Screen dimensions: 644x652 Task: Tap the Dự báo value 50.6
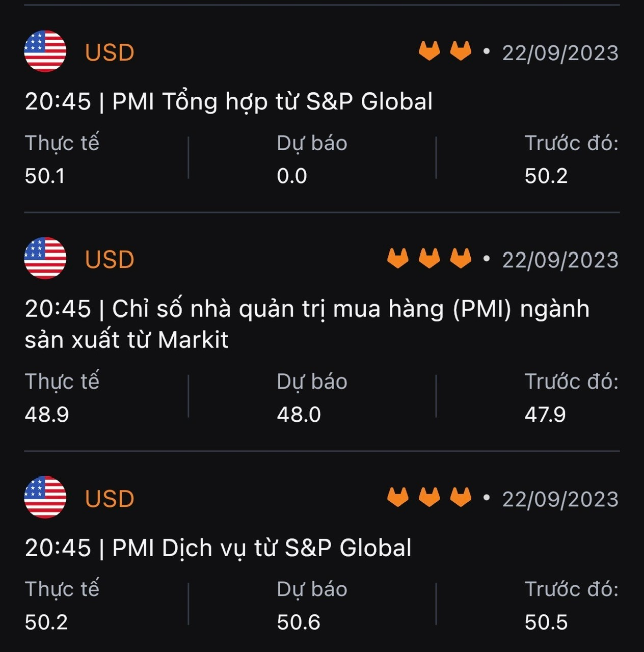(x=299, y=622)
